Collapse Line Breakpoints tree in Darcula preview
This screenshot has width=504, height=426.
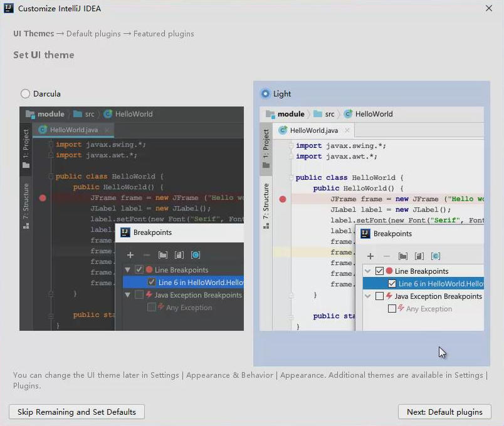128,270
